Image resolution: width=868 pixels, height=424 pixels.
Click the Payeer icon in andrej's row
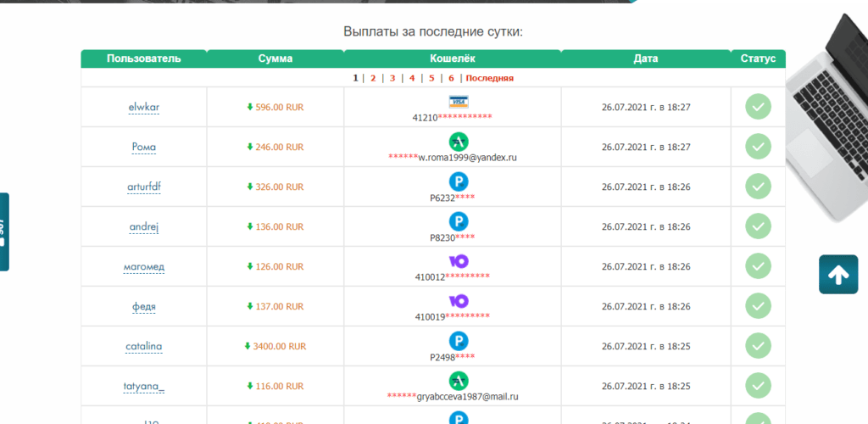(459, 221)
